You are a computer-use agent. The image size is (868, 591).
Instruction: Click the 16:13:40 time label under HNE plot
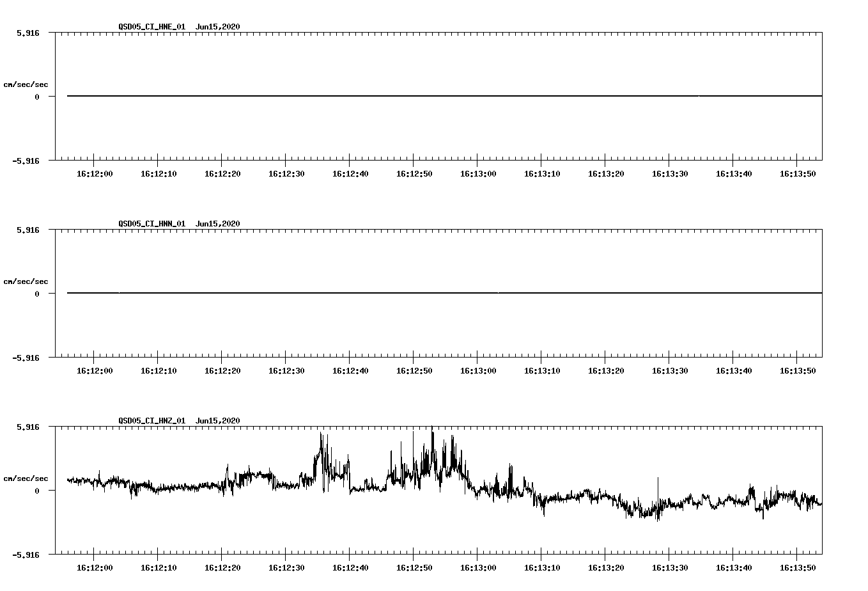coord(734,174)
